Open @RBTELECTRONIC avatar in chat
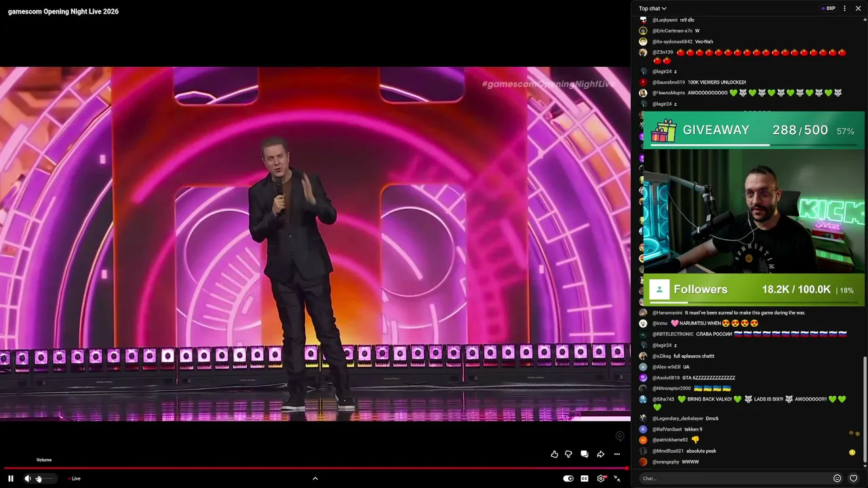868x488 pixels. tap(643, 334)
